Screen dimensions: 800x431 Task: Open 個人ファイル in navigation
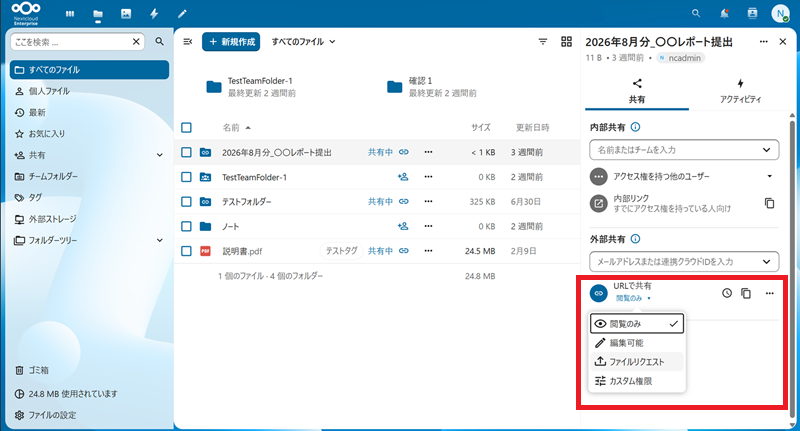click(89, 91)
